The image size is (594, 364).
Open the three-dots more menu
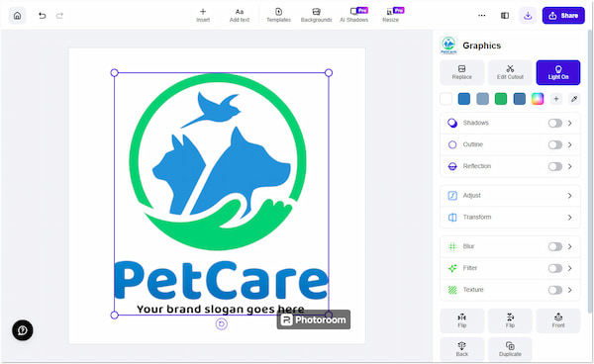point(482,16)
